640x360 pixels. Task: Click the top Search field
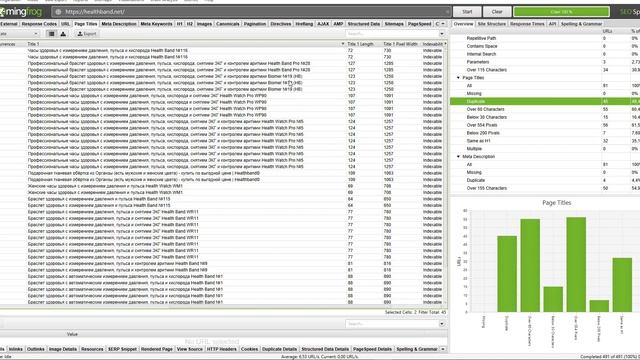click(x=392, y=34)
